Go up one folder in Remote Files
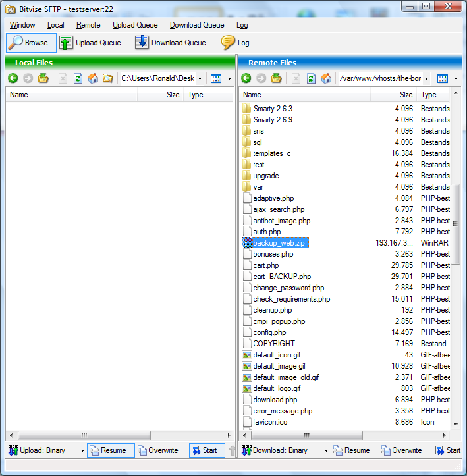Image resolution: width=467 pixels, height=476 pixels. point(276,78)
